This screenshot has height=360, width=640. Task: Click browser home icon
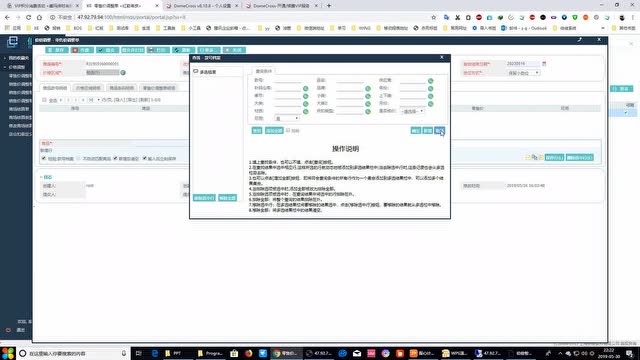(39, 18)
